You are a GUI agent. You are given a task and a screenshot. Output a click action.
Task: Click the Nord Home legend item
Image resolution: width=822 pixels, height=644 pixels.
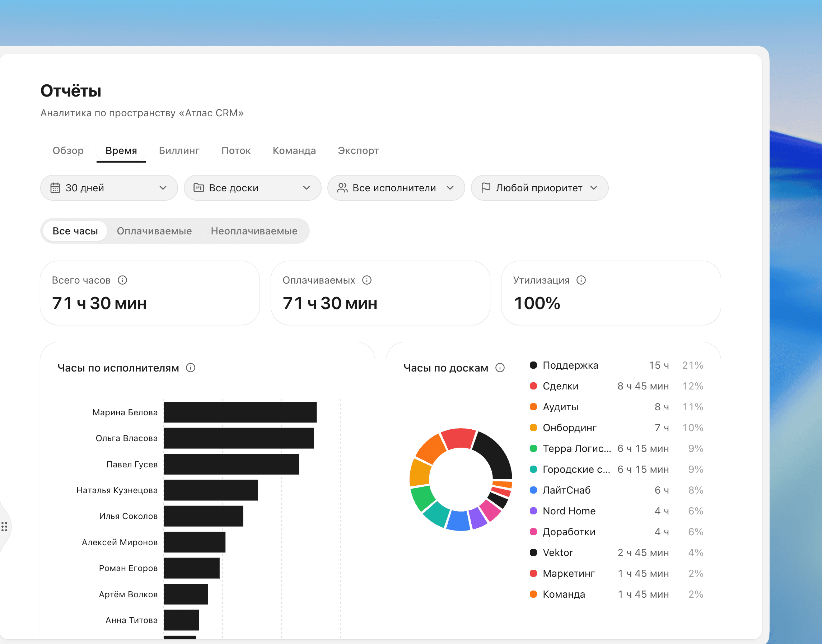coord(616,511)
